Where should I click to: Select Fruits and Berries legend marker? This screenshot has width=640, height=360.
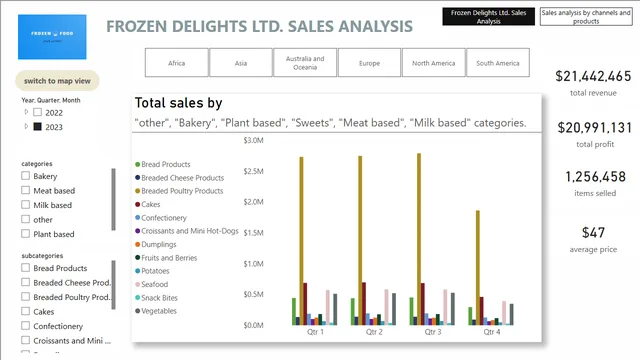click(138, 258)
